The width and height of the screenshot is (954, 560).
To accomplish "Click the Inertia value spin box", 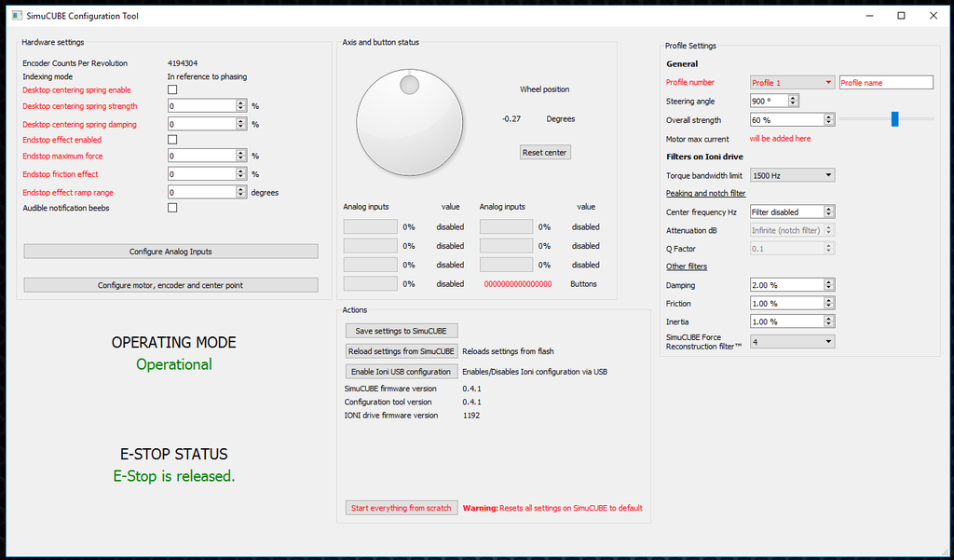I will click(x=792, y=321).
